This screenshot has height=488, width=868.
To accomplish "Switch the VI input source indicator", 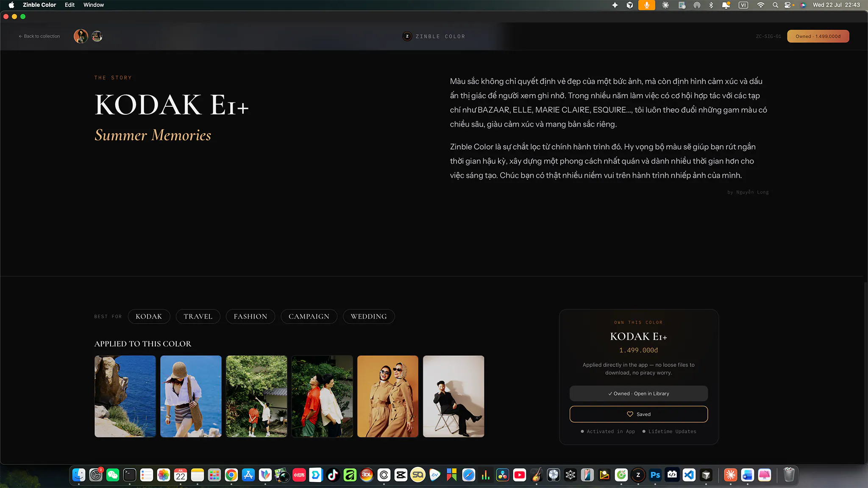I will click(x=743, y=5).
